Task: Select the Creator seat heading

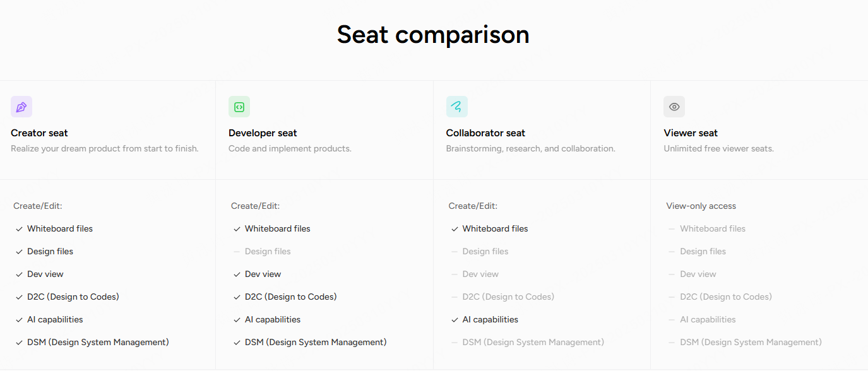Action: 39,133
